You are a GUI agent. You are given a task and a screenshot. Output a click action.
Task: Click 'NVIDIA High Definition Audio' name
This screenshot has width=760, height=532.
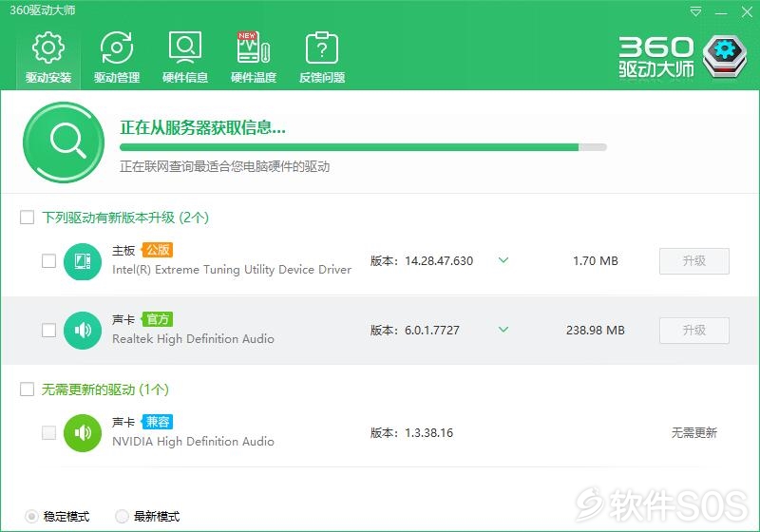click(x=193, y=442)
